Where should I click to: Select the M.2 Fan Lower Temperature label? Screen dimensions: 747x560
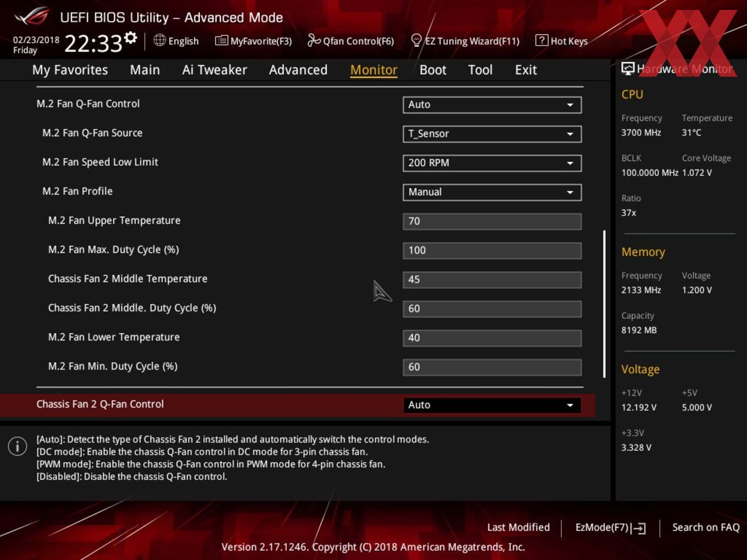click(x=114, y=337)
